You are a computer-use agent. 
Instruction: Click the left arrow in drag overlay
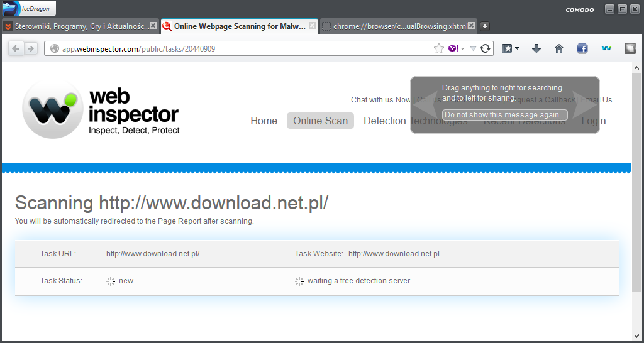425,105
